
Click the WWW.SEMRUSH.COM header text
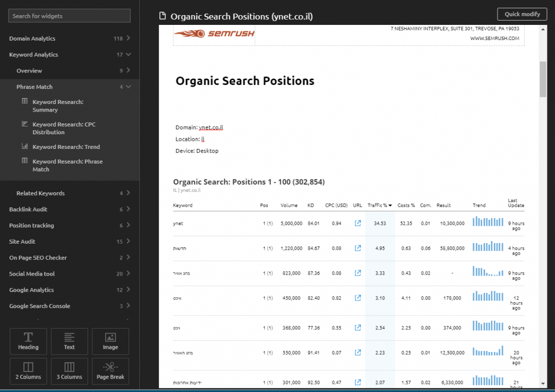click(494, 38)
